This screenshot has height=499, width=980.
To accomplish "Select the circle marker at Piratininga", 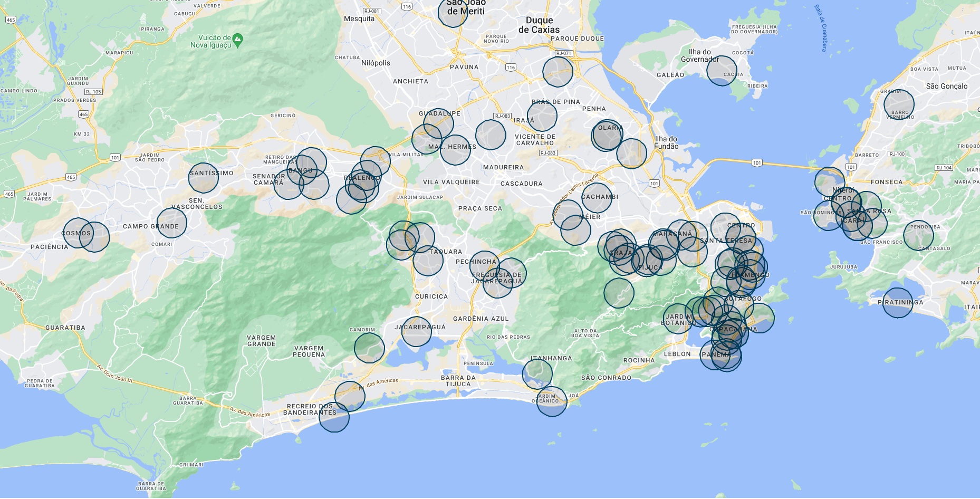I will (x=898, y=303).
